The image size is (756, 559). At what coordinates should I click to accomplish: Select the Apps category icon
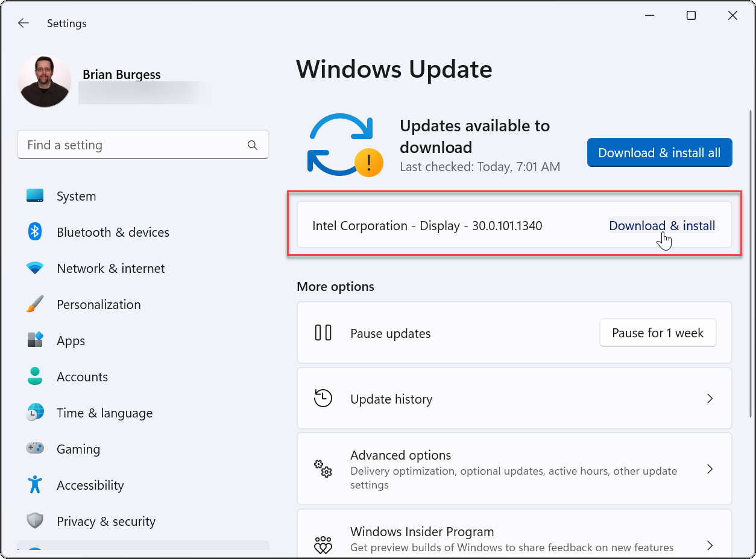click(34, 340)
